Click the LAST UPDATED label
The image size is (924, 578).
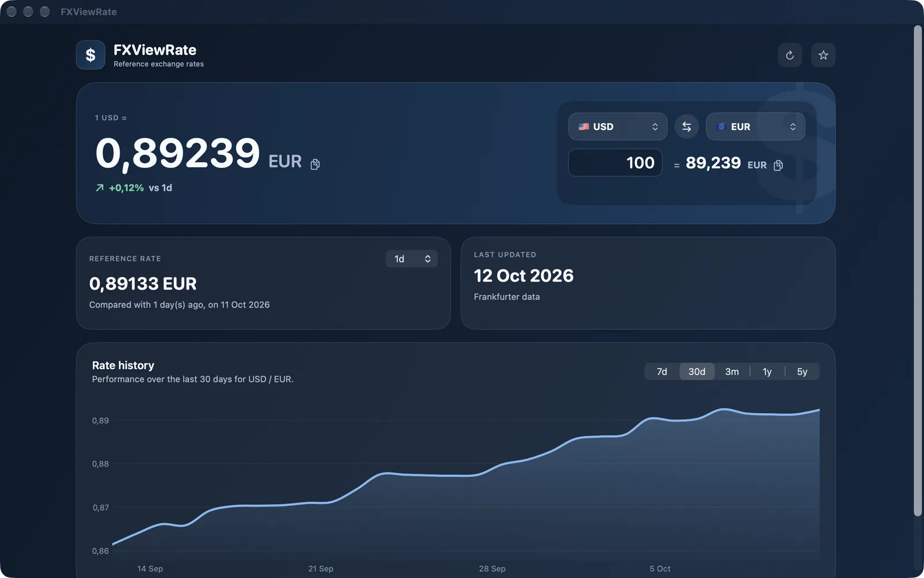pos(505,255)
